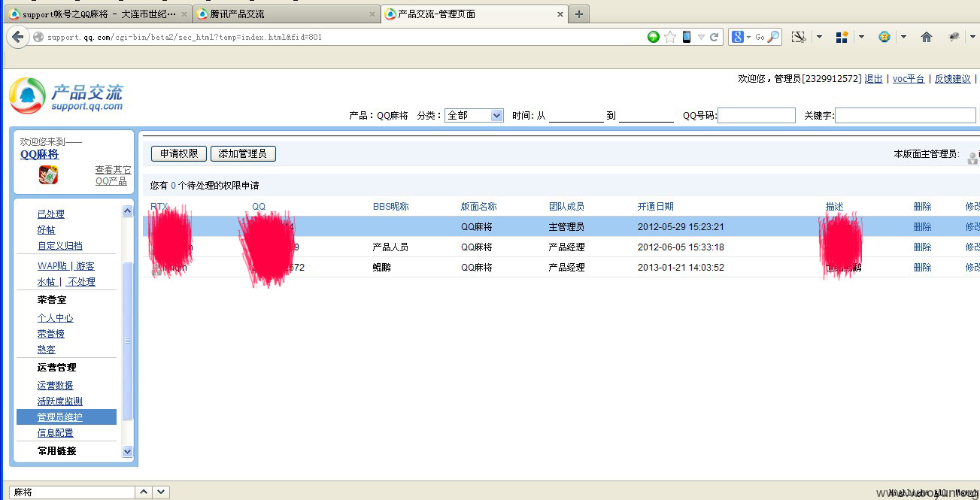Click the blue squares apps icon
Image resolution: width=980 pixels, height=500 pixels.
[842, 37]
